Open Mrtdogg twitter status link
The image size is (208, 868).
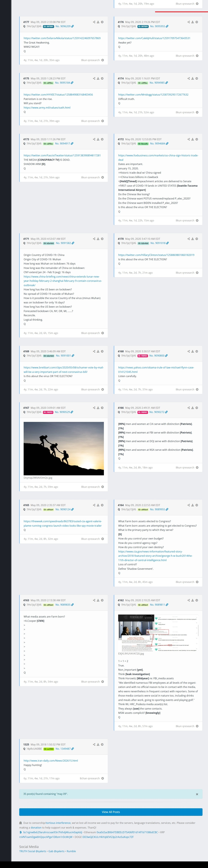(x=153, y=95)
